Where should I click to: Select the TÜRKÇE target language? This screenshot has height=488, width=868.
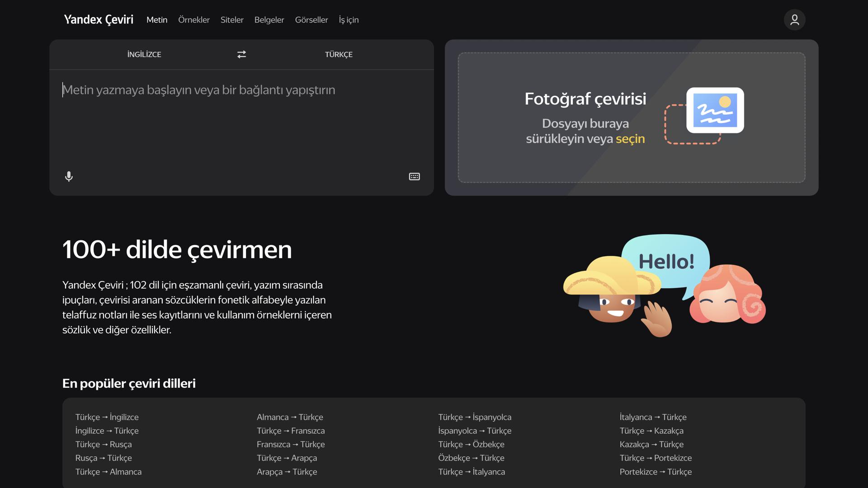tap(339, 54)
